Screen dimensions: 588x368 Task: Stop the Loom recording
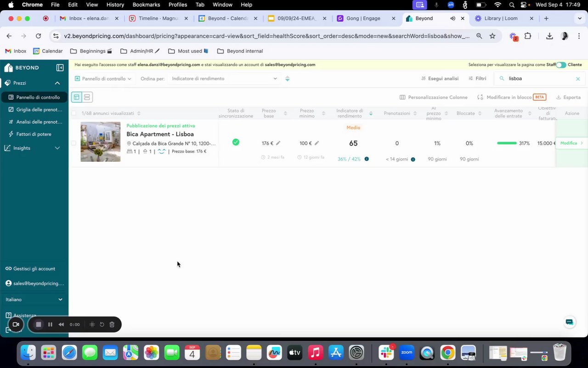pyautogui.click(x=39, y=324)
